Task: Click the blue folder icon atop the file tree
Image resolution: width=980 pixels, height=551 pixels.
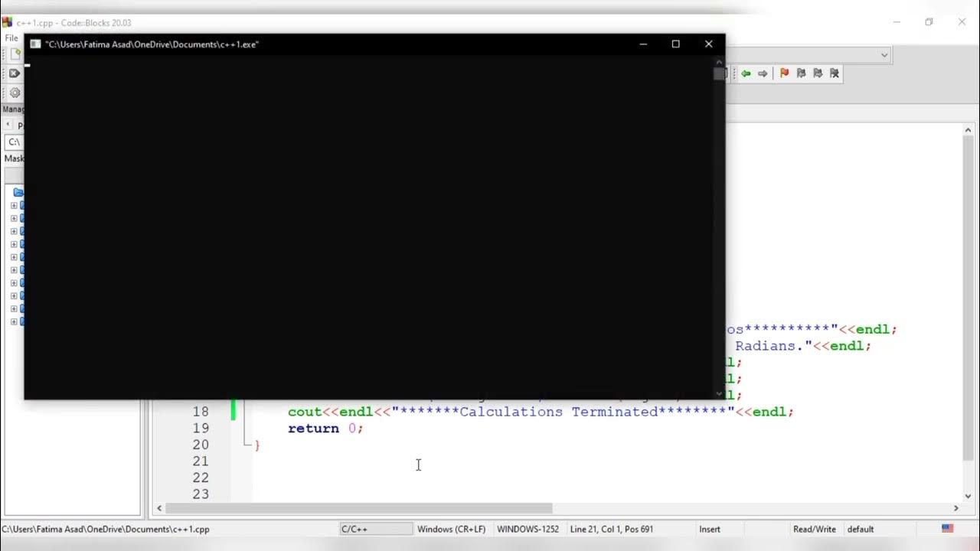Action: [x=18, y=192]
